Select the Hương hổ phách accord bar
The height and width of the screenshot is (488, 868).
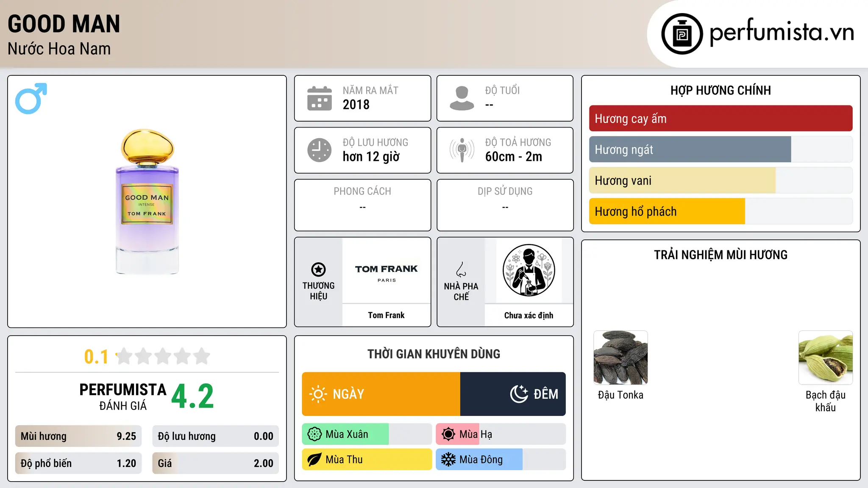tap(721, 211)
